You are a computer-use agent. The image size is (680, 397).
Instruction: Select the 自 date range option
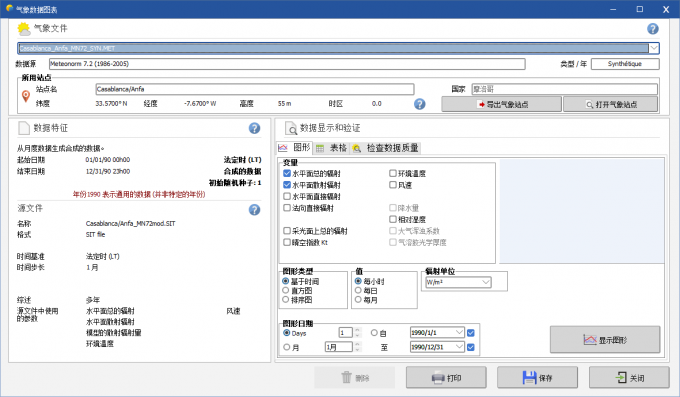click(x=374, y=333)
